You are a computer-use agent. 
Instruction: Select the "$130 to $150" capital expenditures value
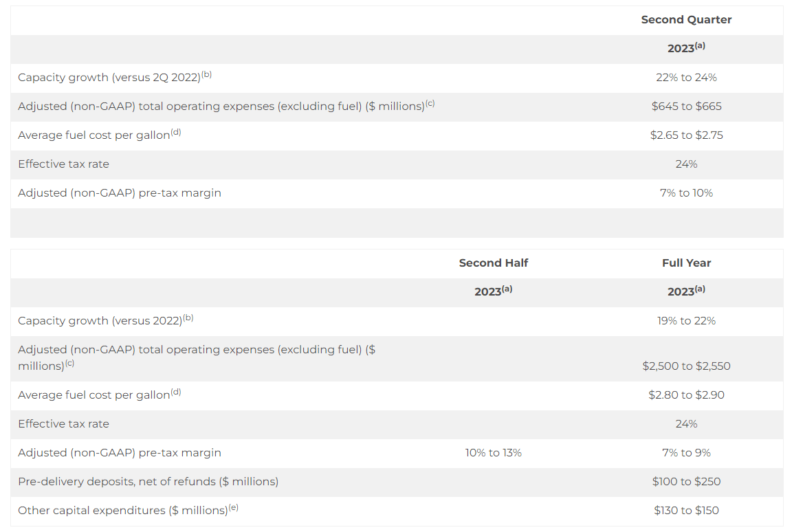click(686, 511)
